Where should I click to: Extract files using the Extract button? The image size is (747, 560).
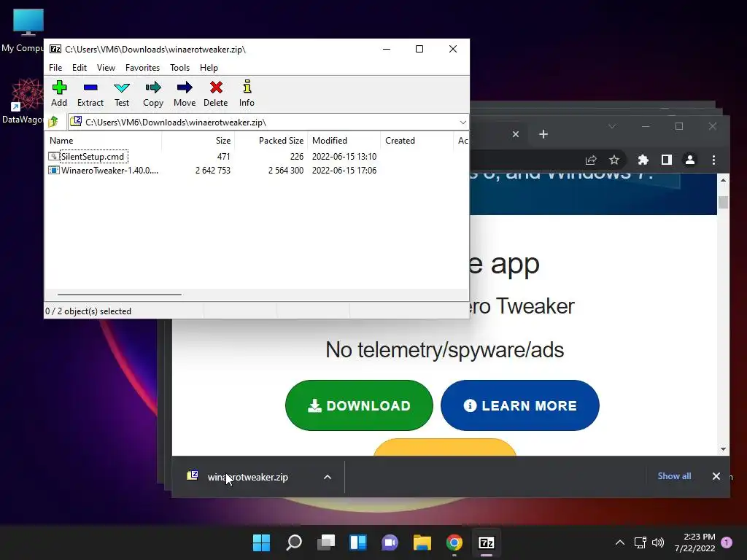(90, 93)
